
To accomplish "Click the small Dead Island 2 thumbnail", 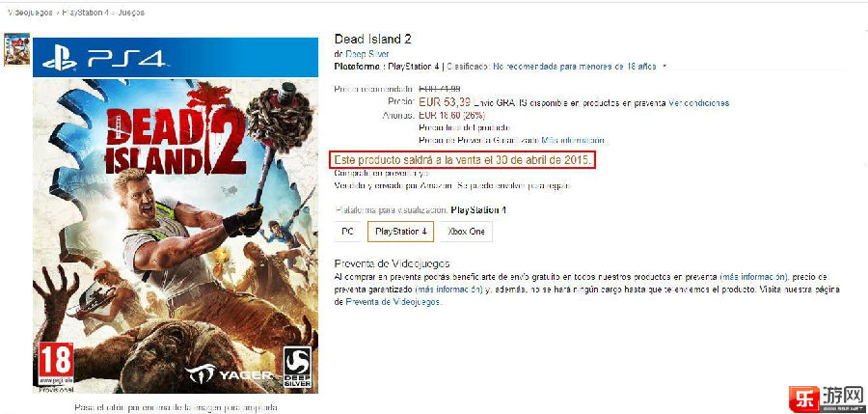I will pos(16,49).
